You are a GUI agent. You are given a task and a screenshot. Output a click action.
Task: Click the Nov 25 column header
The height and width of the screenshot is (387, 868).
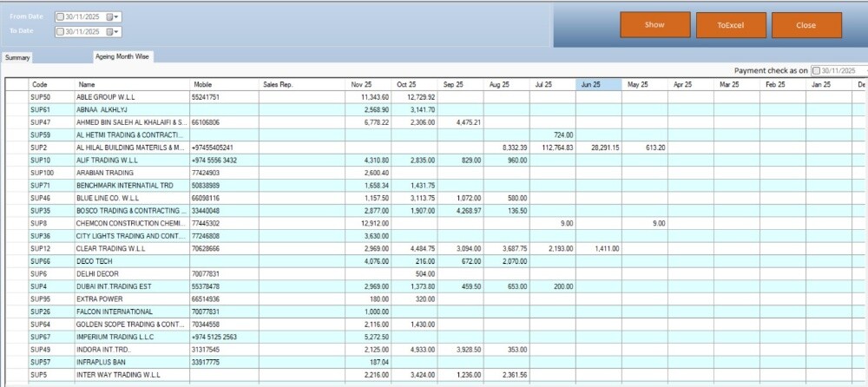coord(369,85)
